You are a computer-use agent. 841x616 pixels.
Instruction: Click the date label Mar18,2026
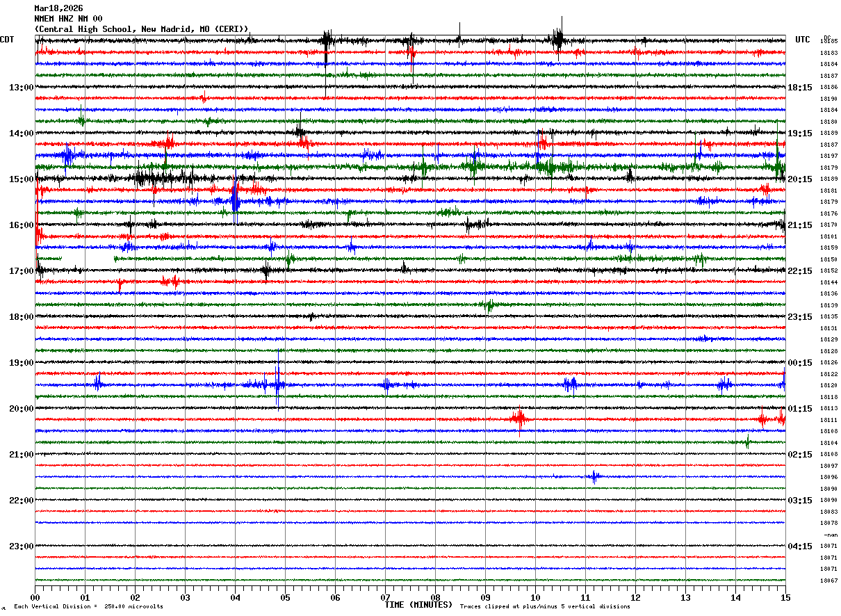pos(58,8)
